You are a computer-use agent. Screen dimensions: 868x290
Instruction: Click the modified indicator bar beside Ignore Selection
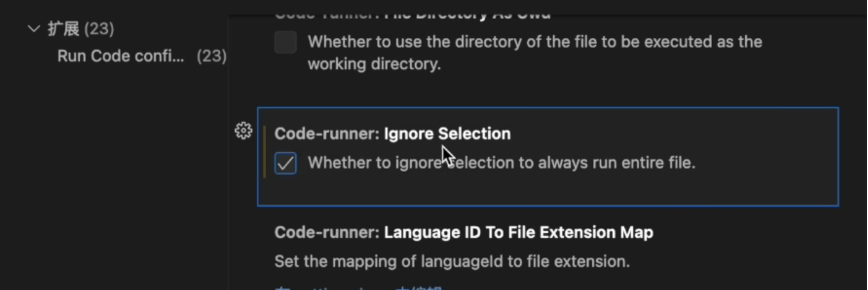pos(264,152)
